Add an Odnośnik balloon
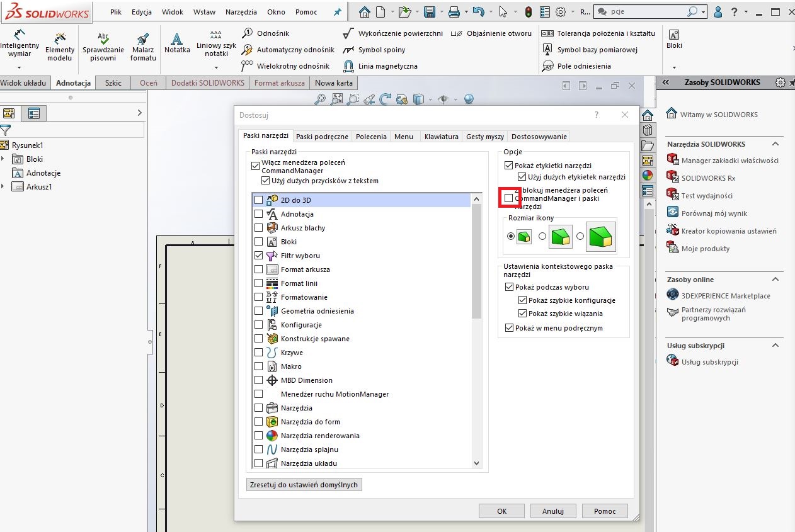Screen dimensions: 795x532 [266, 33]
